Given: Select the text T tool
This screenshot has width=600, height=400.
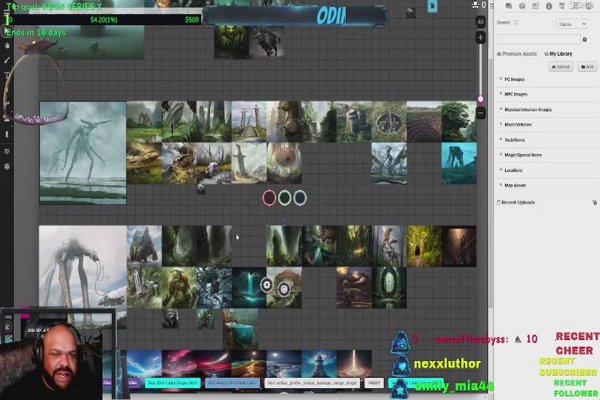Looking at the screenshot, I should tap(7, 75).
